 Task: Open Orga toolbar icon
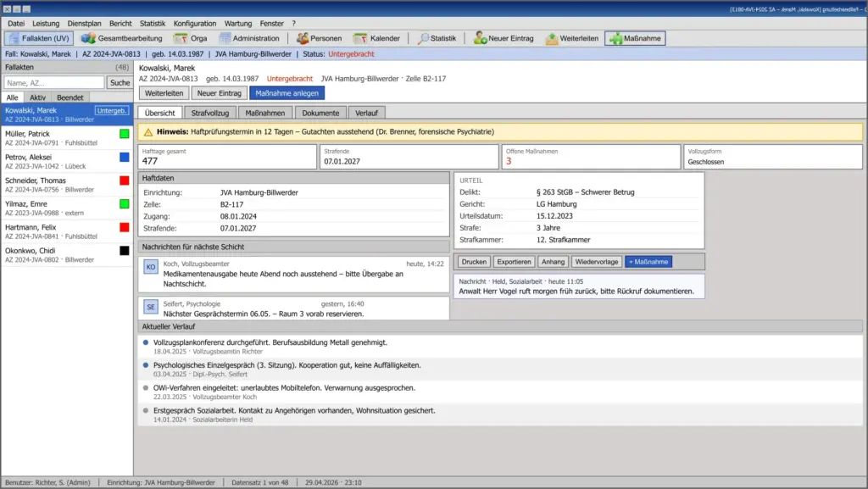pyautogui.click(x=181, y=39)
